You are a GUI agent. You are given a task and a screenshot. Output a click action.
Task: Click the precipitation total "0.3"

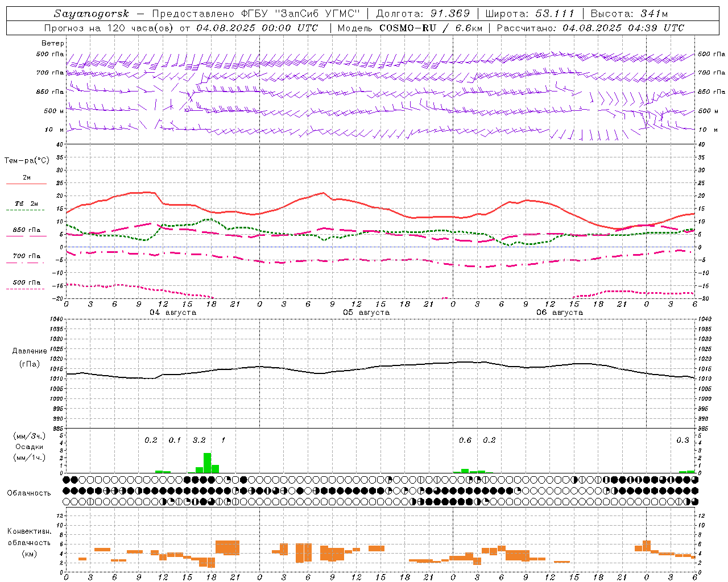(682, 440)
